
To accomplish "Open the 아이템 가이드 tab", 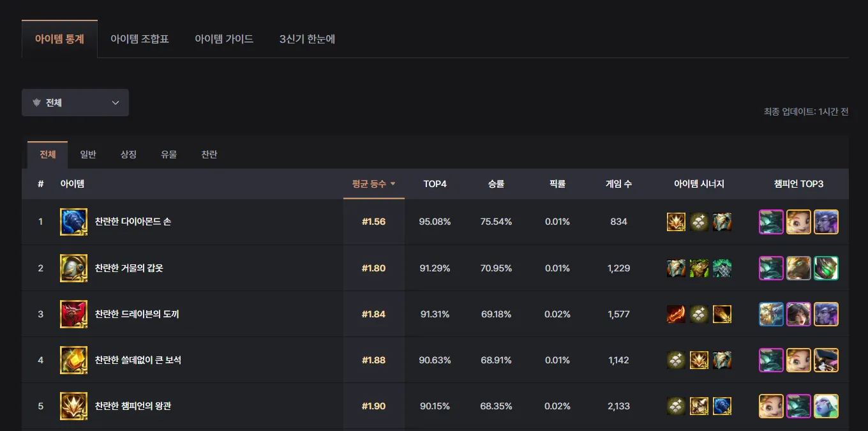I will click(224, 39).
